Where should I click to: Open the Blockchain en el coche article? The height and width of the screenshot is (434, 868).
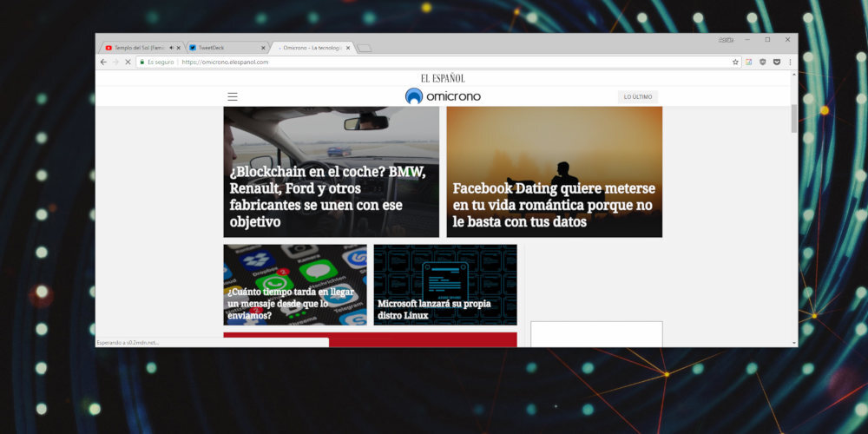pos(331,172)
